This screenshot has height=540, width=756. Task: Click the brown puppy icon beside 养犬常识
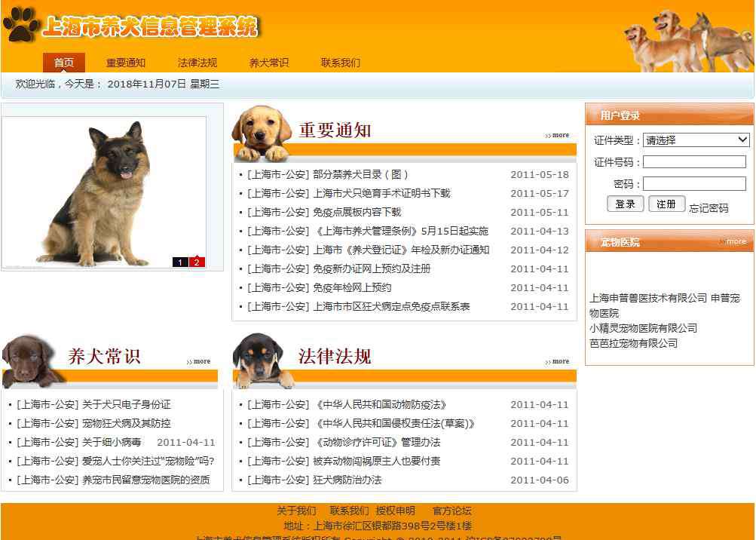tap(32, 361)
